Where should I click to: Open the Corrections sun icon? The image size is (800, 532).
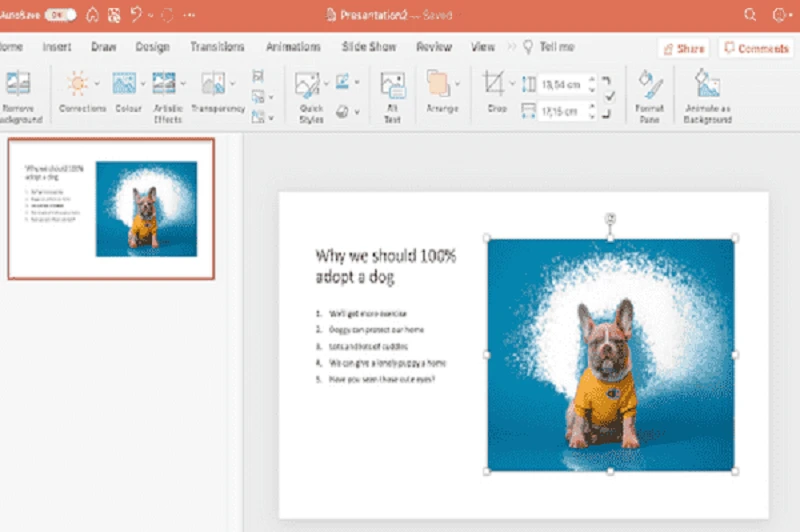click(x=78, y=83)
